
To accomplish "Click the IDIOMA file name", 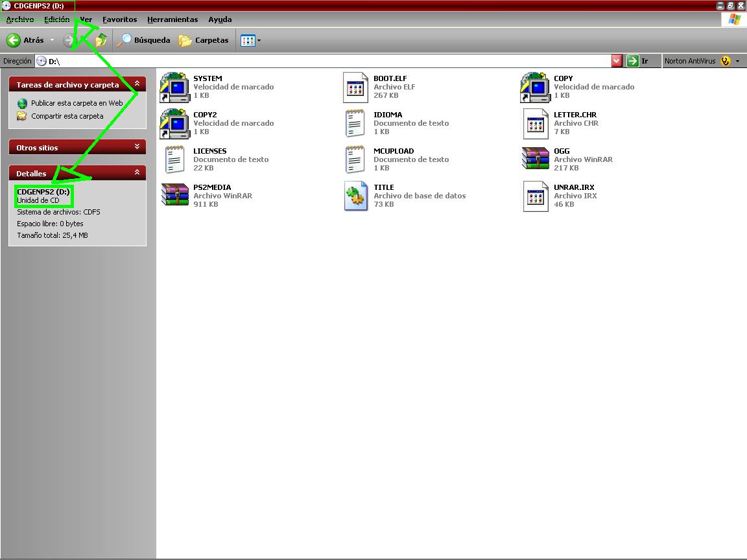I will [x=388, y=115].
